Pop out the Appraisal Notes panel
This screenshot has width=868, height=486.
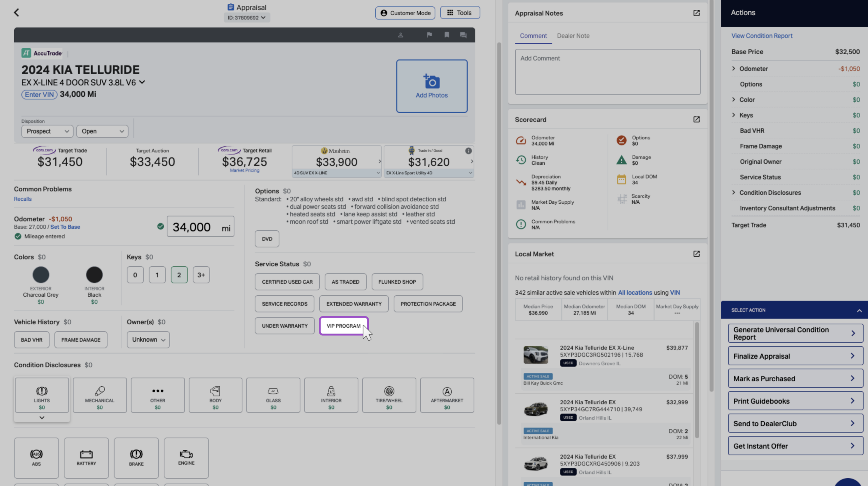click(x=696, y=13)
